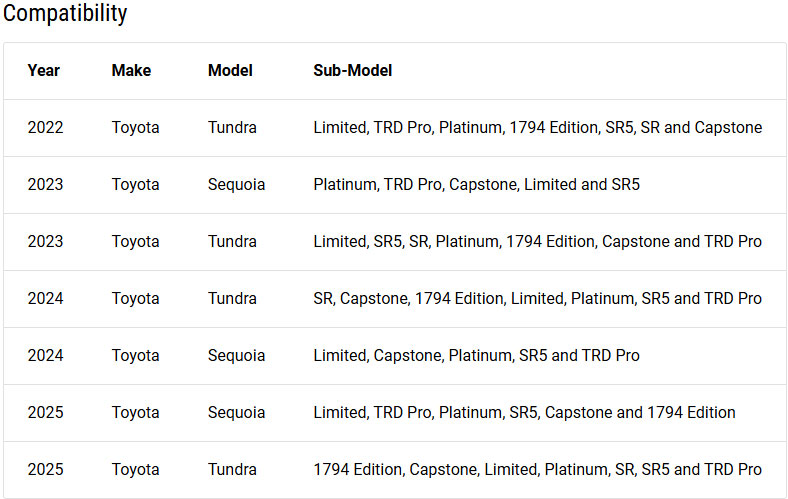Image resolution: width=788 pixels, height=499 pixels.
Task: Click sub-models ending 'Capstone and 1794 Edition'
Action: tap(524, 413)
